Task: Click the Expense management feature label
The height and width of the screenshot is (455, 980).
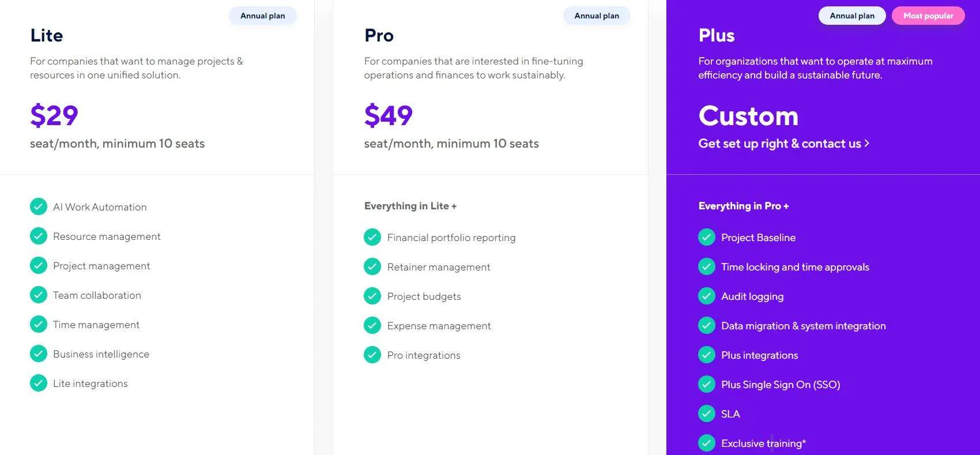Action: tap(439, 326)
